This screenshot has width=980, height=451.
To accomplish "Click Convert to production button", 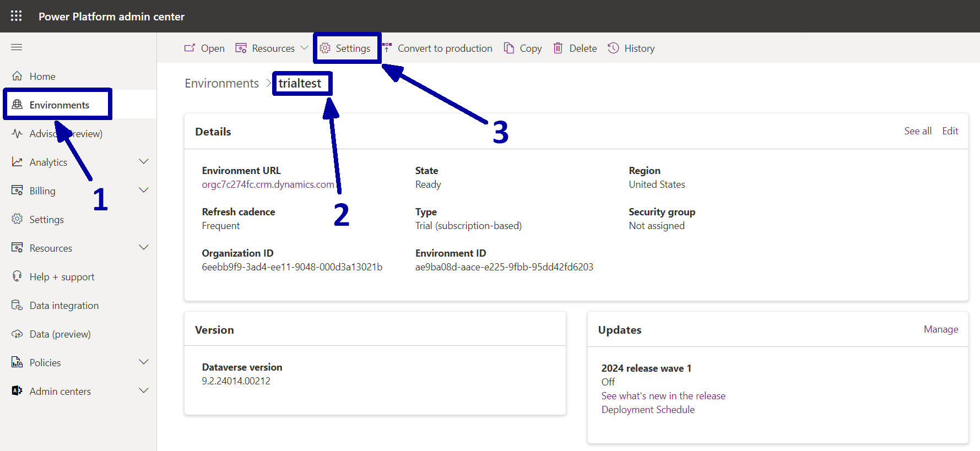I will [x=437, y=48].
